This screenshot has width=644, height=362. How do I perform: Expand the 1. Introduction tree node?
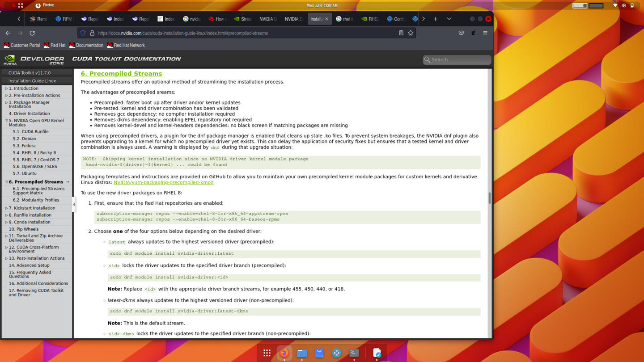point(6,88)
